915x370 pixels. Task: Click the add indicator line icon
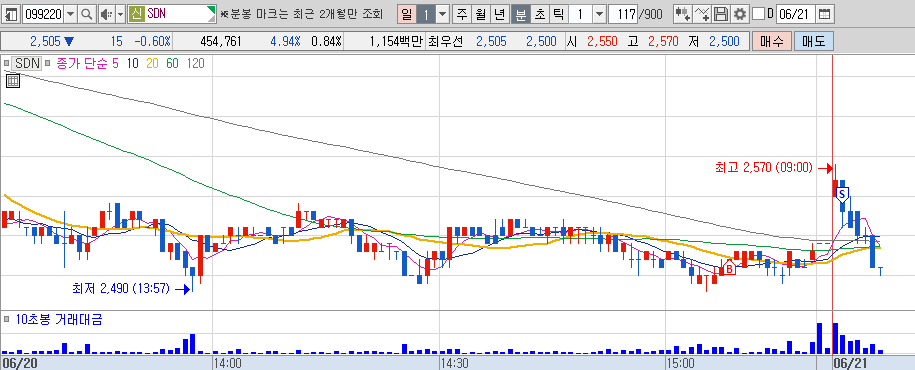(702, 14)
